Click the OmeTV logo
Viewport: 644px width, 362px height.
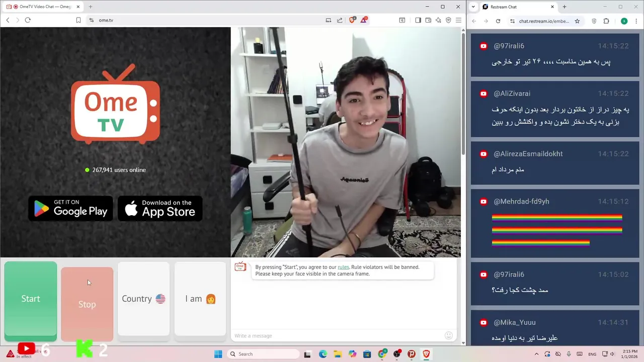click(115, 104)
